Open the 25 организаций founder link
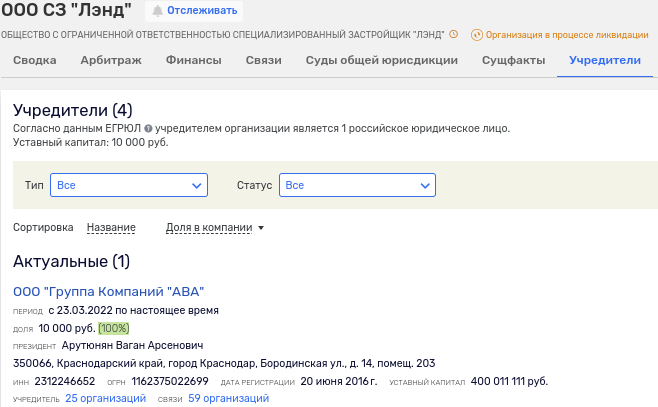Screen dimensions: 658x407 [105, 399]
